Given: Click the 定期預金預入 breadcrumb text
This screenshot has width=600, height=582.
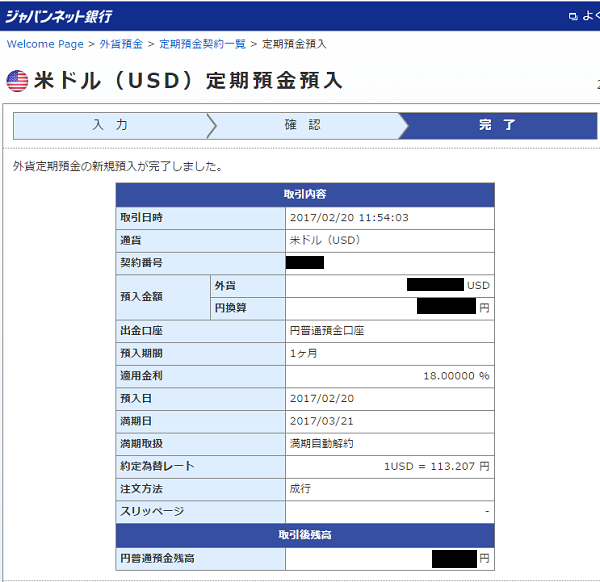Looking at the screenshot, I should (294, 44).
